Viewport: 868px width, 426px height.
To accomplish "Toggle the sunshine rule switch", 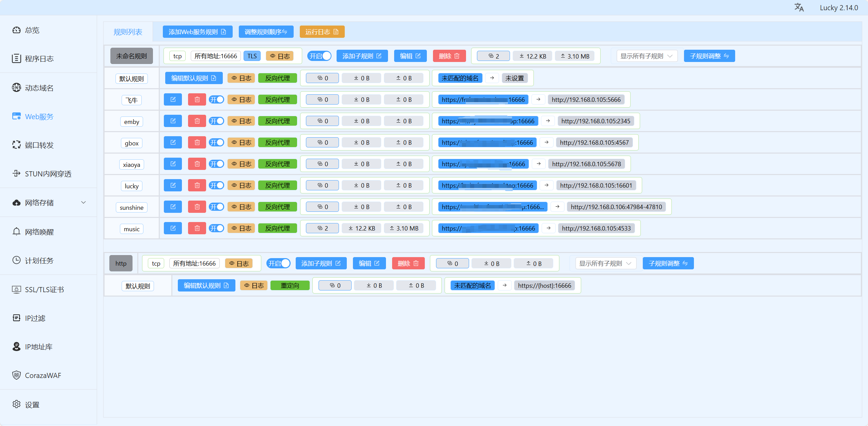I will (x=216, y=207).
